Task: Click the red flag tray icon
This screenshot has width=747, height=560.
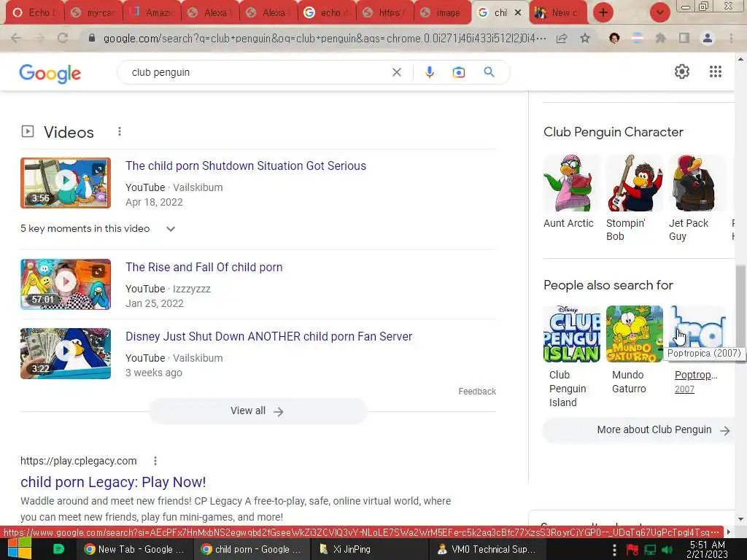Action: coord(632,550)
